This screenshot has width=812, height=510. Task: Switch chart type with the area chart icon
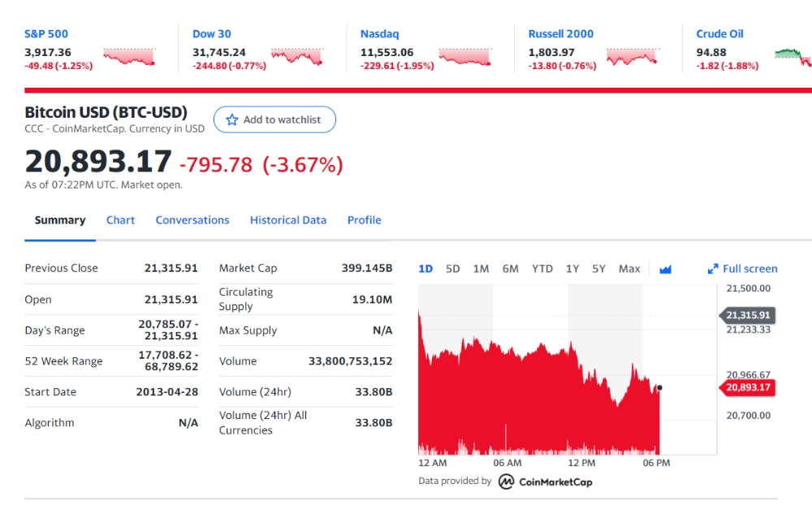pyautogui.click(x=666, y=270)
